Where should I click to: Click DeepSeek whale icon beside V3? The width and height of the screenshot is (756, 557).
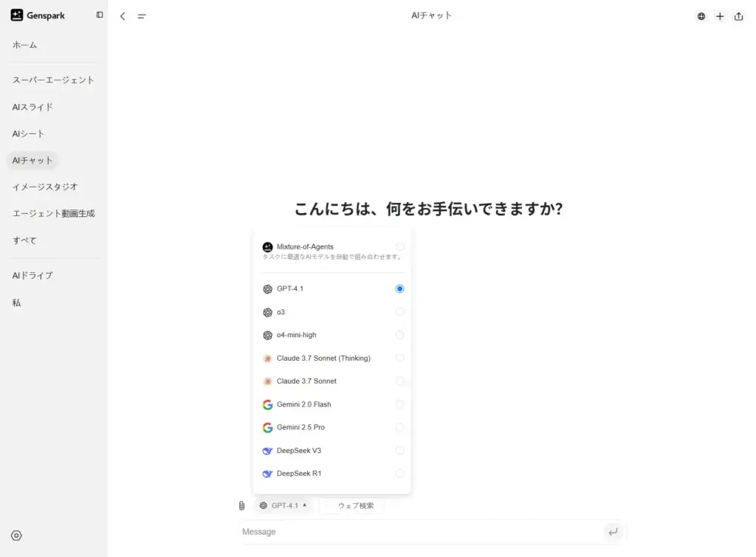267,451
